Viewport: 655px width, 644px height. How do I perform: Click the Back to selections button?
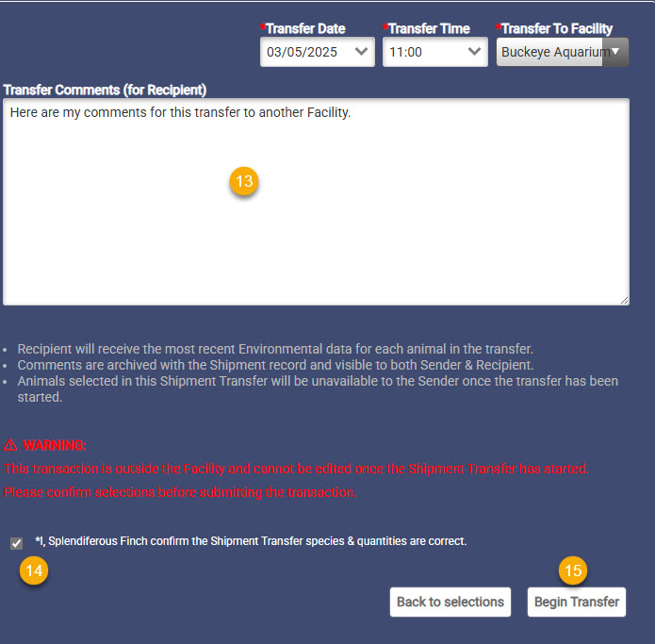click(x=450, y=602)
